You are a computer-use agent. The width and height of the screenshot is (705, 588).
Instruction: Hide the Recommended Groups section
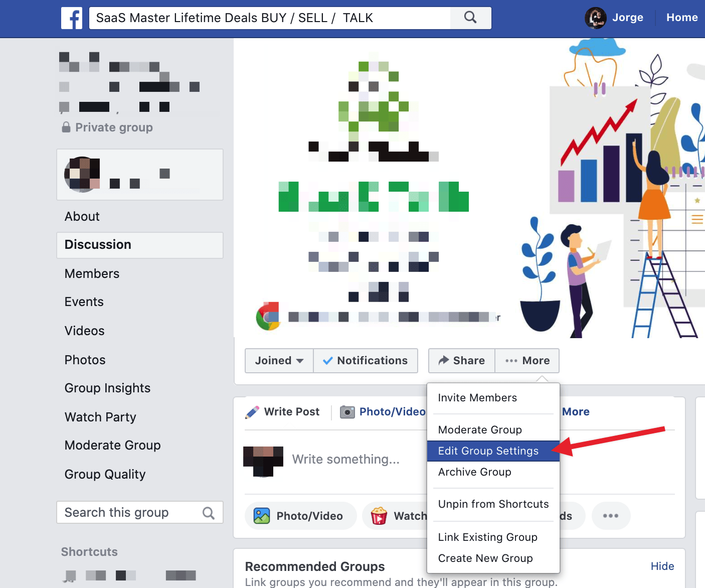pyautogui.click(x=662, y=566)
